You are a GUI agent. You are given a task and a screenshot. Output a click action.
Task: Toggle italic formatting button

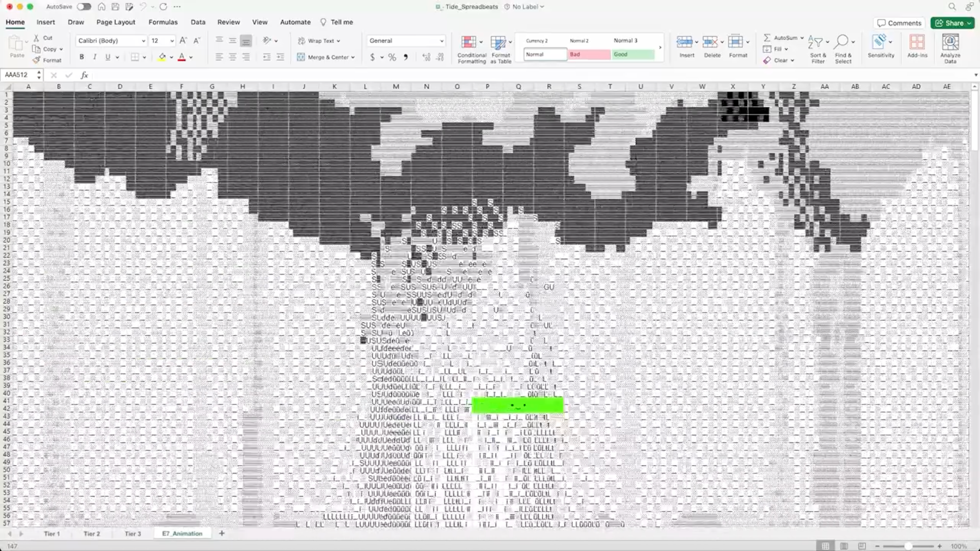[95, 57]
